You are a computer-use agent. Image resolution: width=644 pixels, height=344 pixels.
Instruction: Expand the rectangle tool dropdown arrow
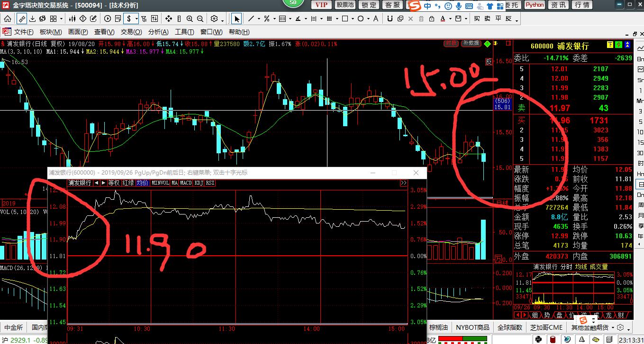tap(353, 19)
